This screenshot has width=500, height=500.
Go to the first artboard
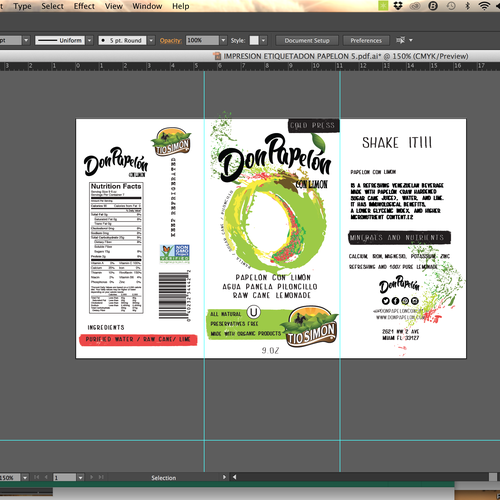tap(37, 477)
